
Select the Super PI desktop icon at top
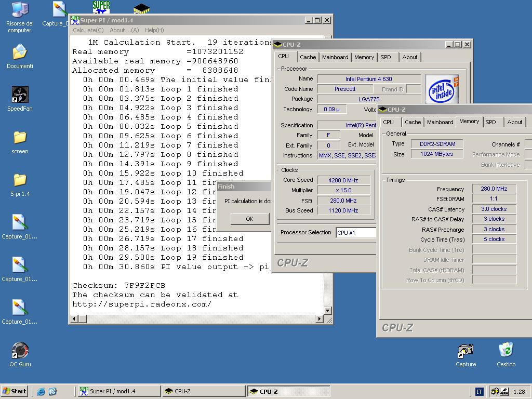pos(101,7)
